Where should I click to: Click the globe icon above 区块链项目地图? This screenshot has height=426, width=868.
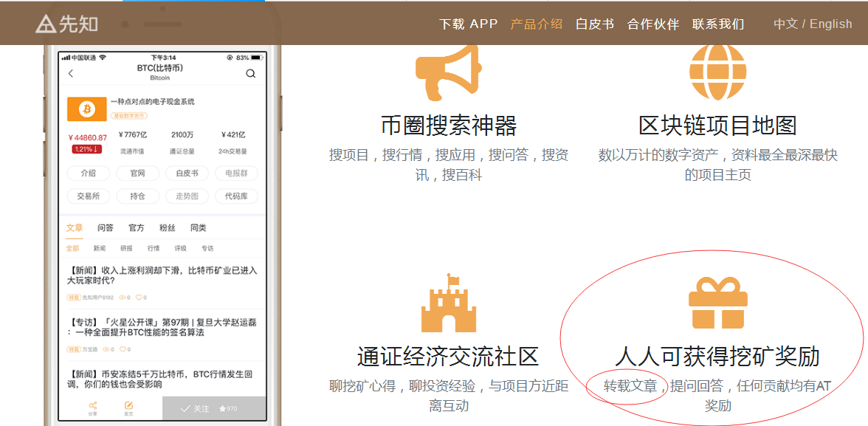pyautogui.click(x=717, y=72)
